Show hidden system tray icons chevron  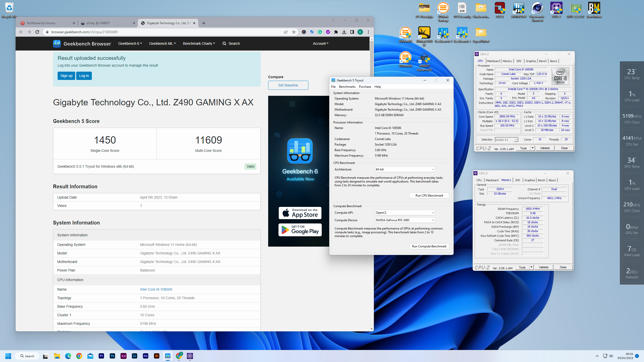pyautogui.click(x=597, y=356)
